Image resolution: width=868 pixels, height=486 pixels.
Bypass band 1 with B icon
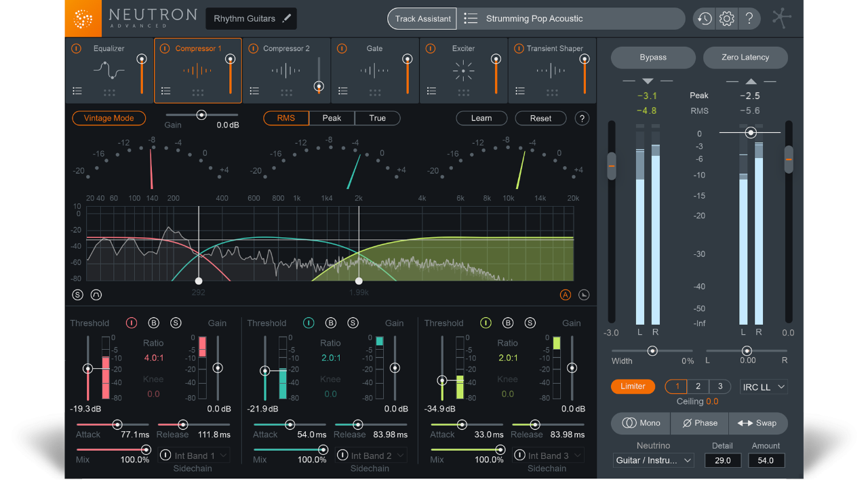tap(154, 323)
